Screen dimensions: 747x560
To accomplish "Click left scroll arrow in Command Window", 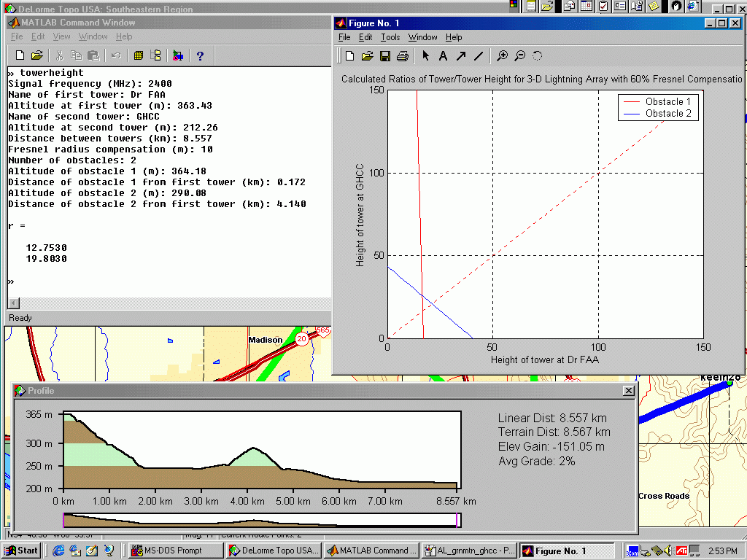I will 14,303.
